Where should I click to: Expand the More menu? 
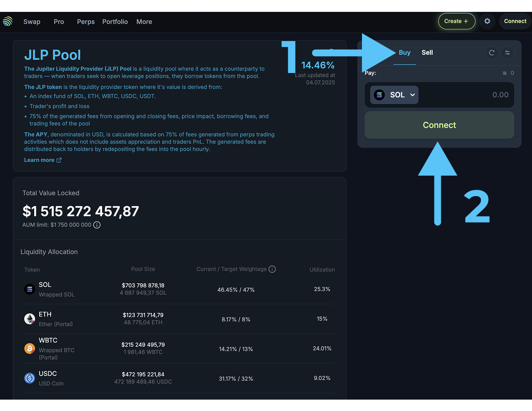(144, 21)
